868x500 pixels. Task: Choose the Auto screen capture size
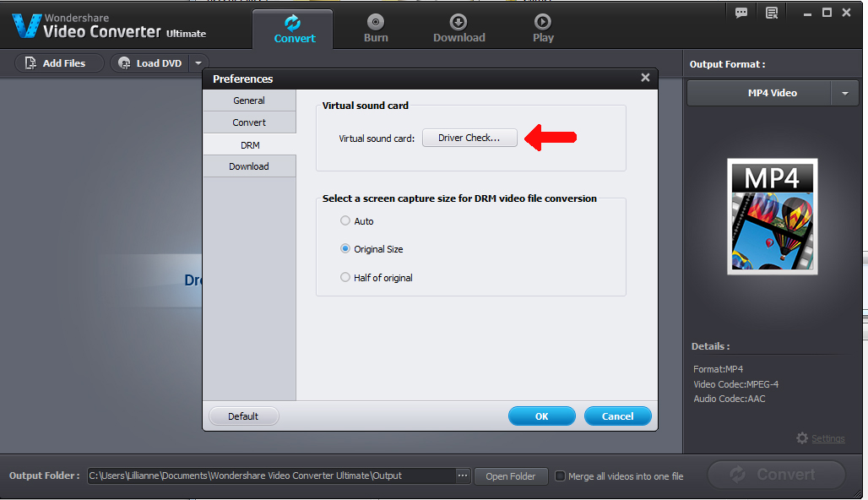click(x=356, y=221)
